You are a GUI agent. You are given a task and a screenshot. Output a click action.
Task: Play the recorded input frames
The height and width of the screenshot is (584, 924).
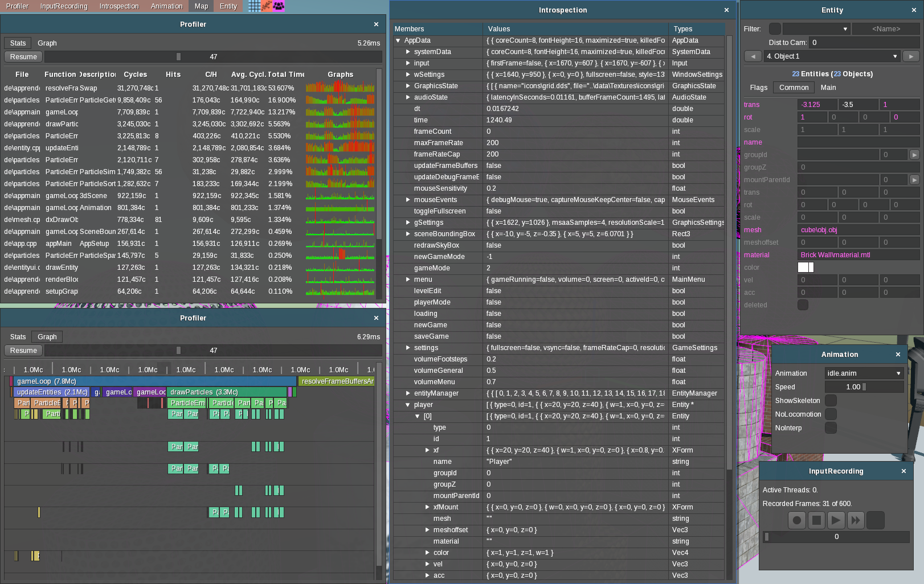[x=836, y=520]
